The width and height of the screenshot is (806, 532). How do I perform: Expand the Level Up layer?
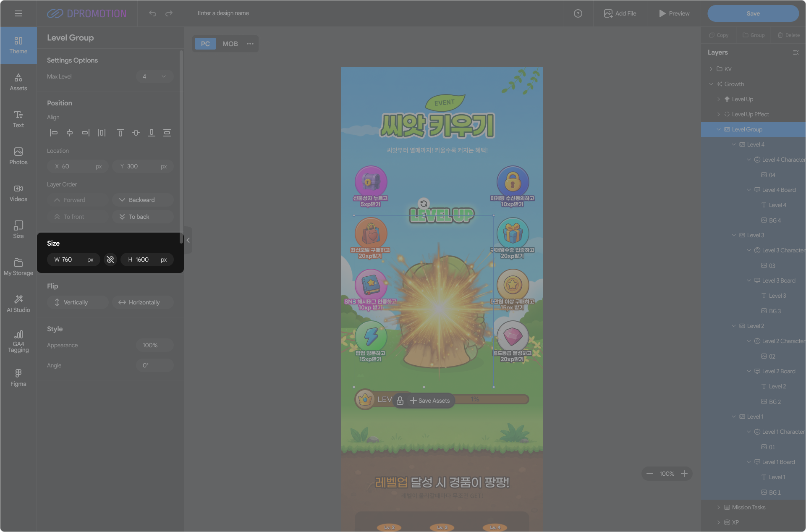719,99
